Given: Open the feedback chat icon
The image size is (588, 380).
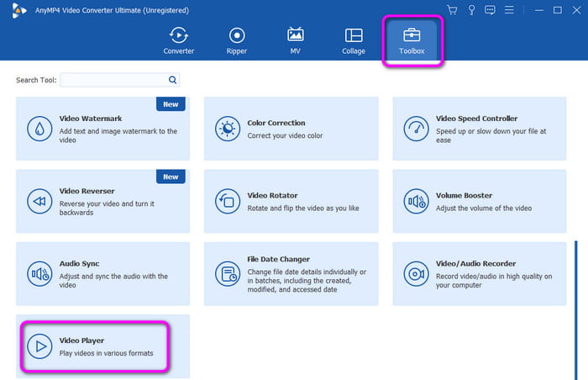Looking at the screenshot, I should (x=490, y=10).
